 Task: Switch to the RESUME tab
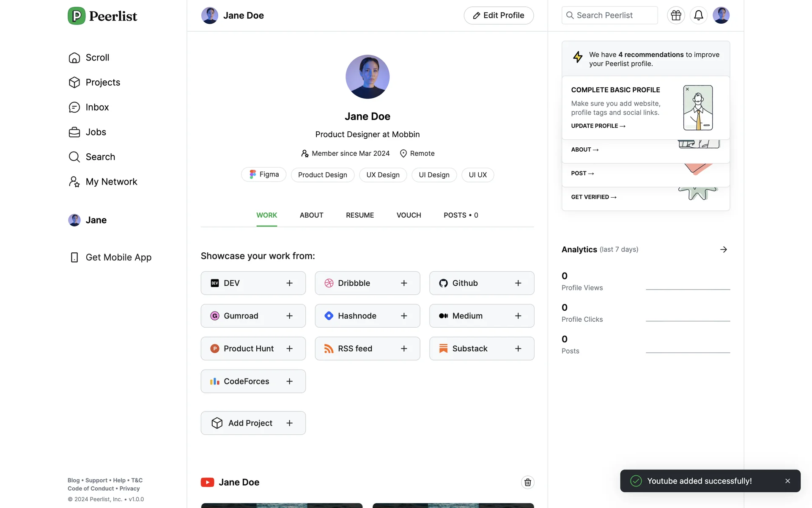(x=359, y=215)
